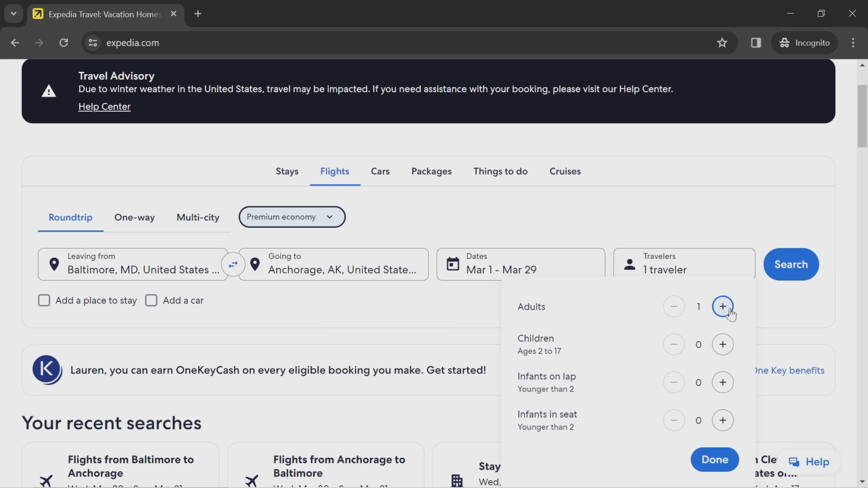The height and width of the screenshot is (488, 868).
Task: Switch to the Stays tab
Action: [x=287, y=171]
